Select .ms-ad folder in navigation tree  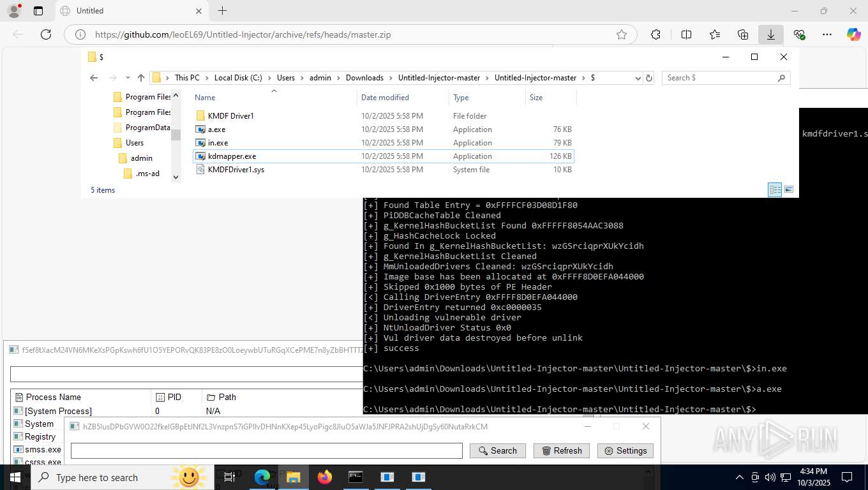coord(141,174)
